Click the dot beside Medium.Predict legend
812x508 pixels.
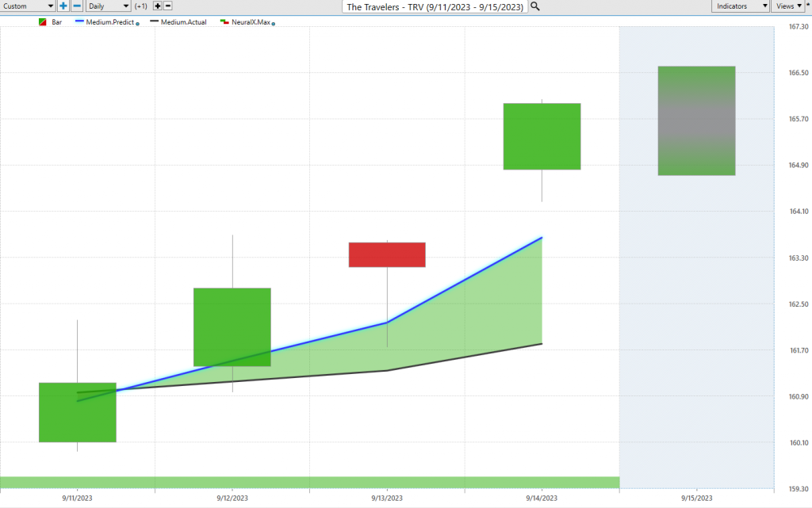point(137,24)
